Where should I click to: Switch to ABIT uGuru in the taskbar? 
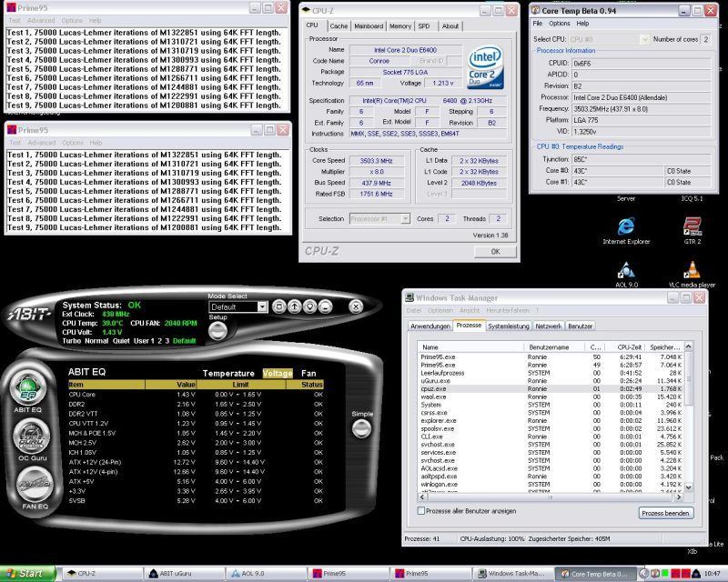[184, 574]
